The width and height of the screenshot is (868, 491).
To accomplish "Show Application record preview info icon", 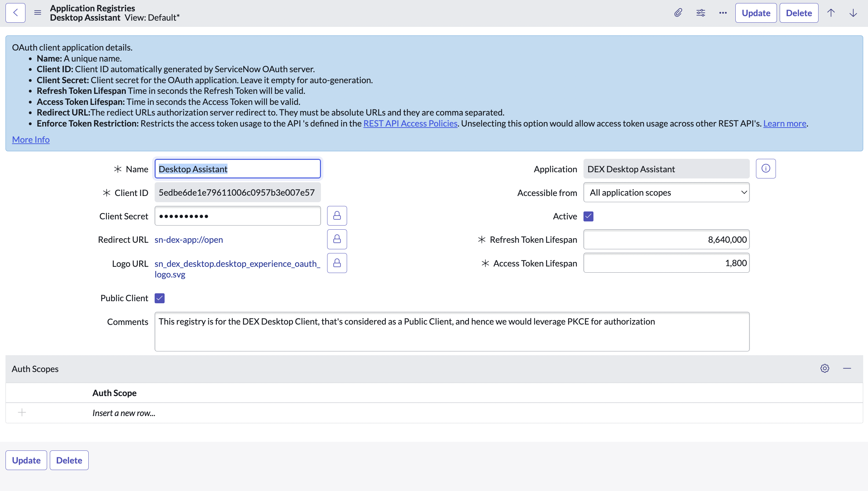I will coord(766,168).
